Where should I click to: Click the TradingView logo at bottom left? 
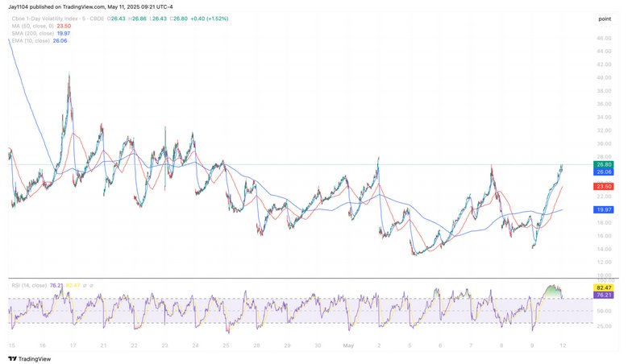point(29,359)
